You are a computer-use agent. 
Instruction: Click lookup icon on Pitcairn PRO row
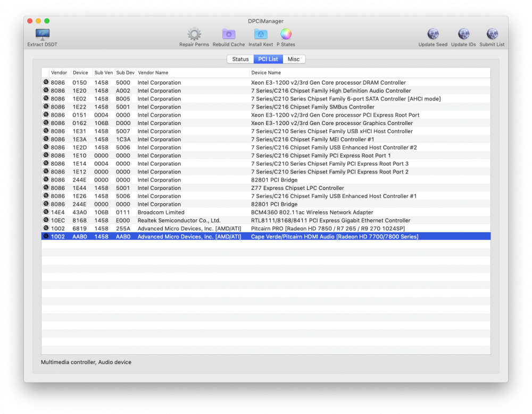[x=46, y=228]
